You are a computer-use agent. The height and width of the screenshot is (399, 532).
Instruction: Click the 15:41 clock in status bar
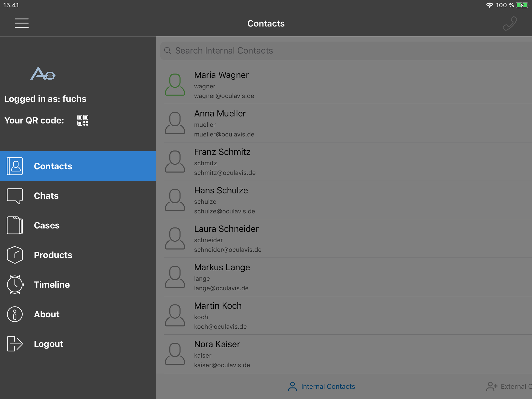pos(11,5)
